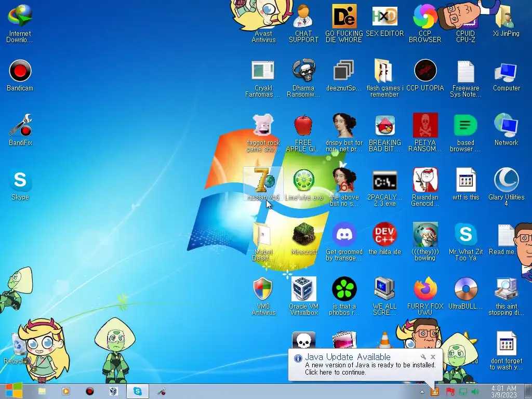Click the Java update tray icon
Image resolution: width=532 pixels, height=399 pixels.
[435, 392]
